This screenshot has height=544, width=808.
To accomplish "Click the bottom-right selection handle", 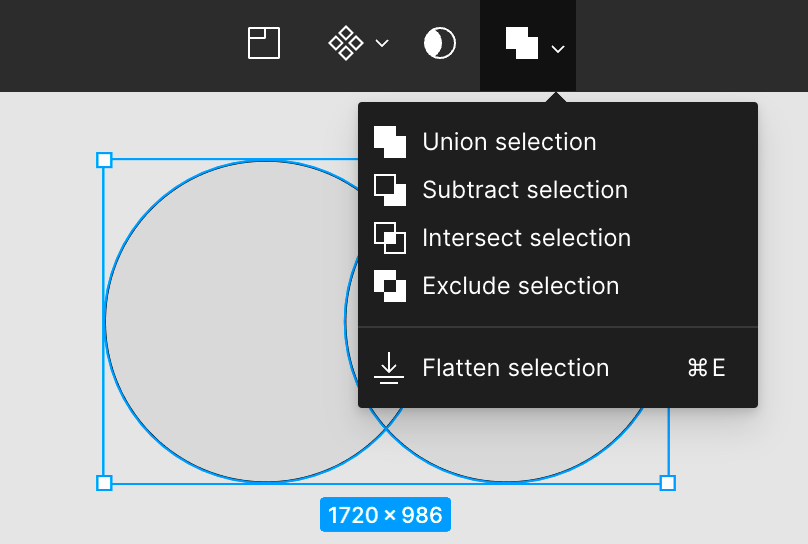I will click(668, 483).
